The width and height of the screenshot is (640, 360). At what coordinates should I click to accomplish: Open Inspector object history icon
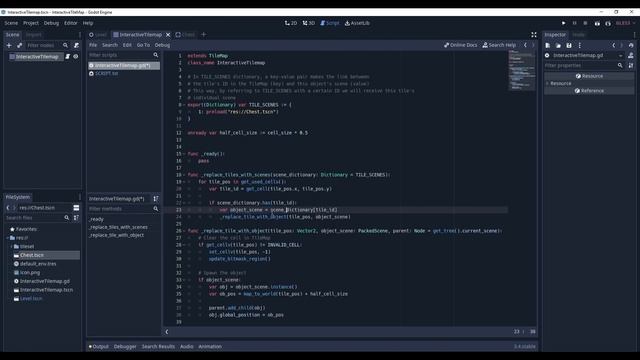tap(631, 45)
